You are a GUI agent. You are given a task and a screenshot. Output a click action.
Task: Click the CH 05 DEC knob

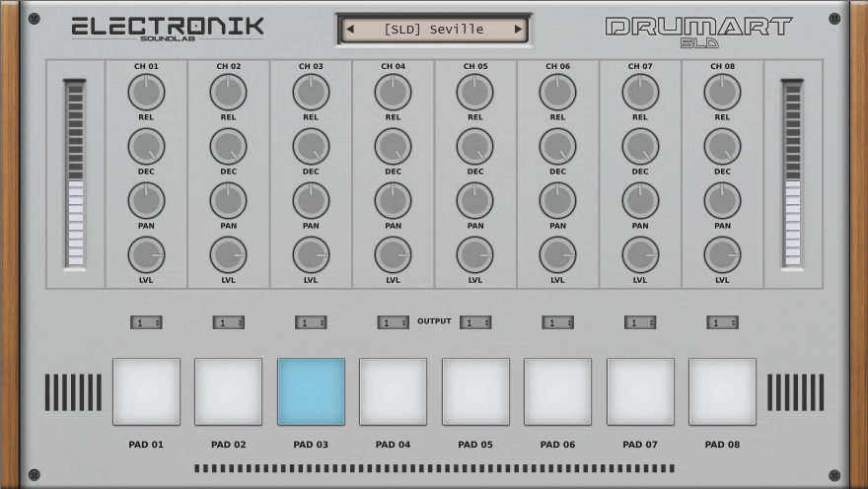pyautogui.click(x=475, y=147)
